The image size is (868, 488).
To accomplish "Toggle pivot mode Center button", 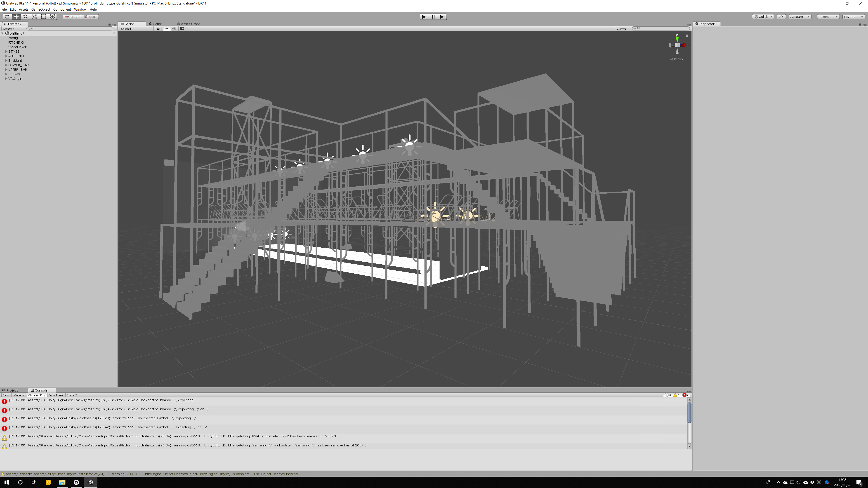I will coord(72,16).
